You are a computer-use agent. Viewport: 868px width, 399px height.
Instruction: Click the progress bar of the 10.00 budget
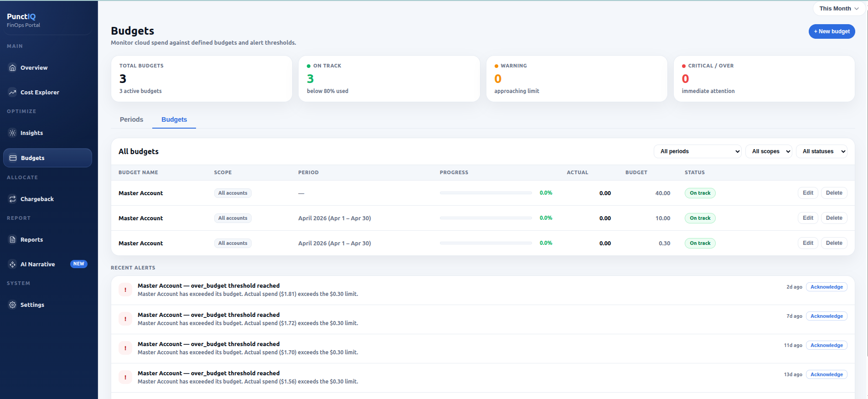tap(486, 218)
